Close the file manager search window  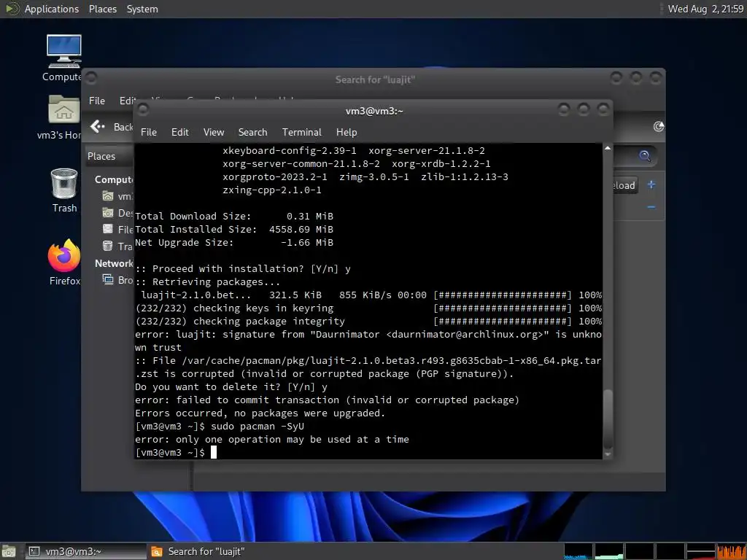(x=656, y=77)
